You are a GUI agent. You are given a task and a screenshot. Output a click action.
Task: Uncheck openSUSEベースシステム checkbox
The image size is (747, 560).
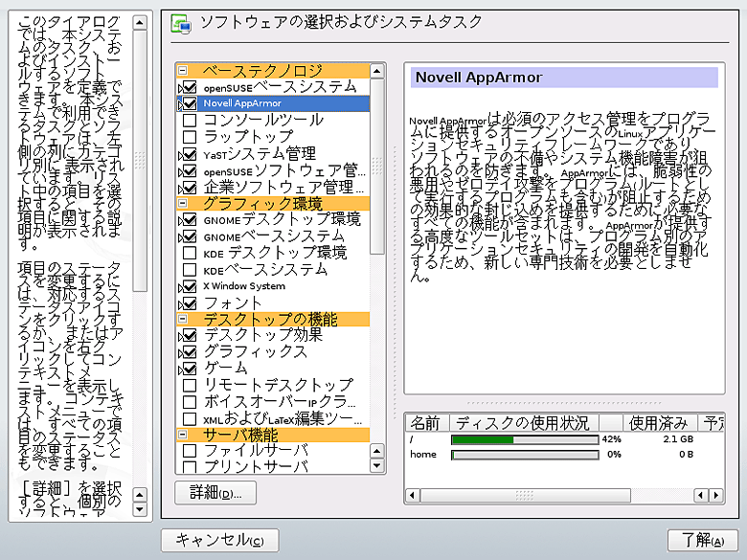(x=190, y=87)
